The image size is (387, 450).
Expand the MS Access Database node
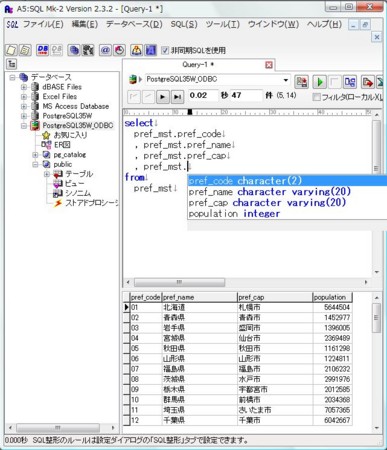24,107
